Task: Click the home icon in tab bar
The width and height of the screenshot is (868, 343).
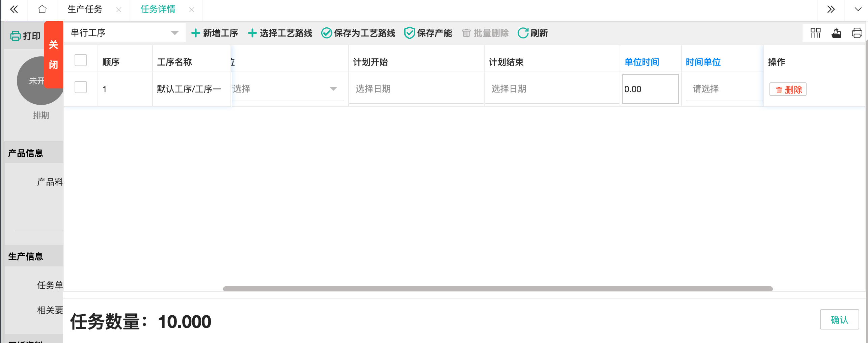Action: pyautogui.click(x=42, y=9)
